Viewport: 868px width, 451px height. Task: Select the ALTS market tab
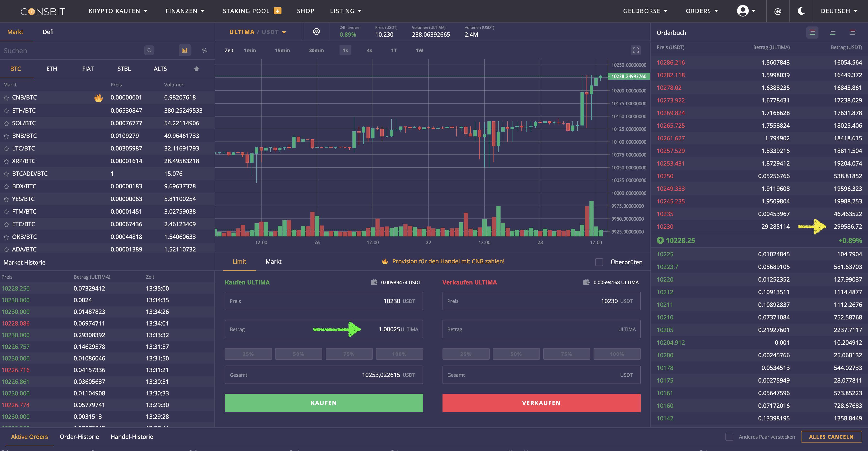pyautogui.click(x=160, y=69)
